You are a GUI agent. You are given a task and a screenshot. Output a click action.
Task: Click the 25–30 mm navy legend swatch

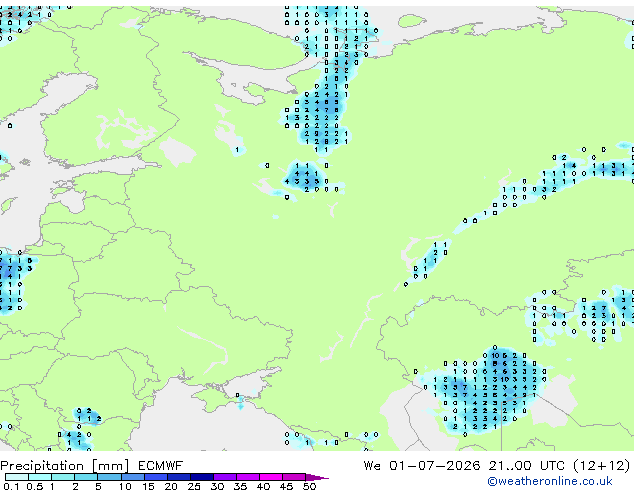(202, 477)
